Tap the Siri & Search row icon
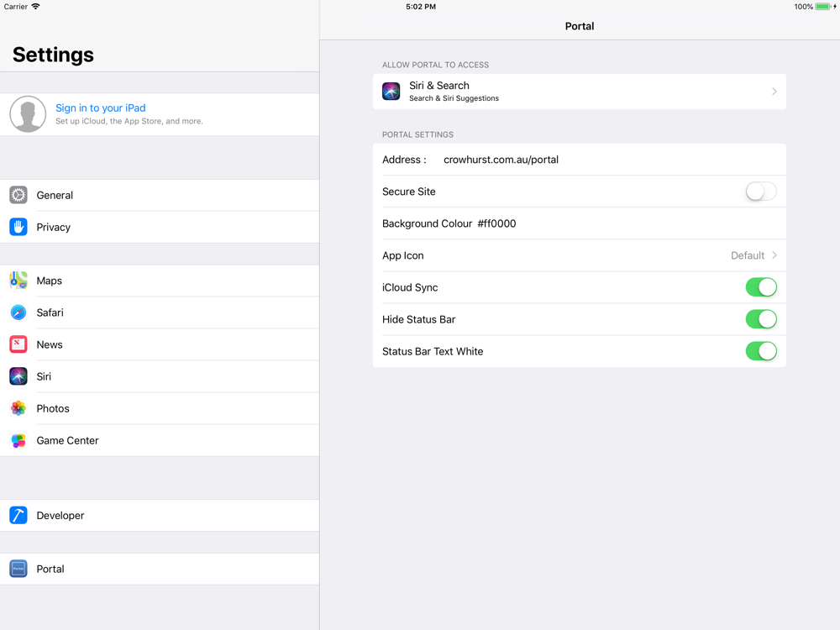 (391, 91)
